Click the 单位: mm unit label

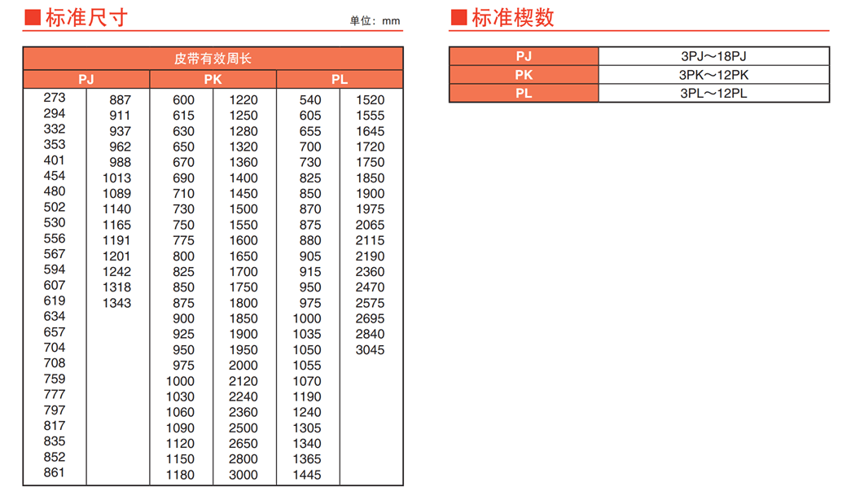tap(375, 21)
